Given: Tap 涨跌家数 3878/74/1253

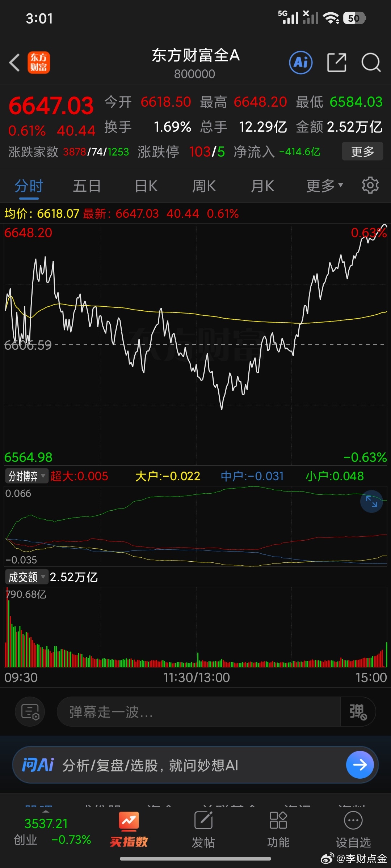Looking at the screenshot, I should click(x=96, y=152).
